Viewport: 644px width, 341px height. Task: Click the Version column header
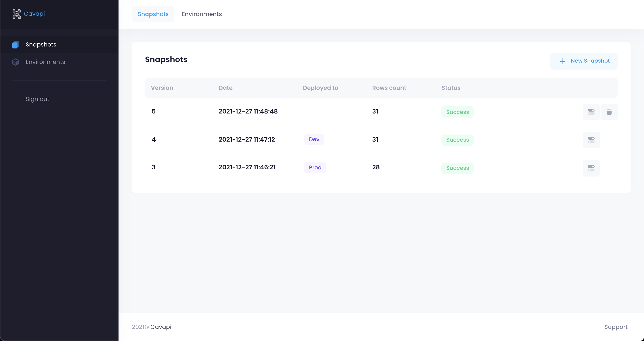pyautogui.click(x=162, y=88)
